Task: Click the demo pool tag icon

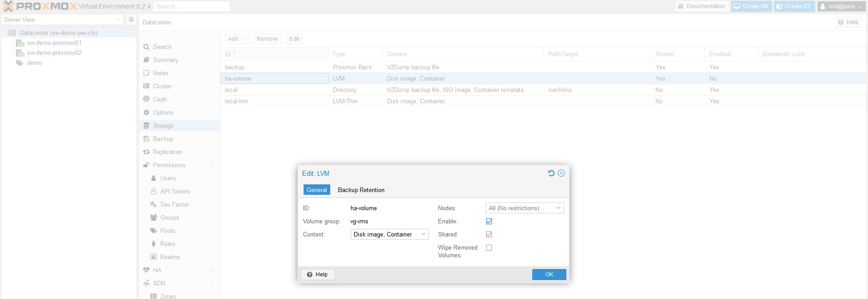Action: click(x=20, y=63)
